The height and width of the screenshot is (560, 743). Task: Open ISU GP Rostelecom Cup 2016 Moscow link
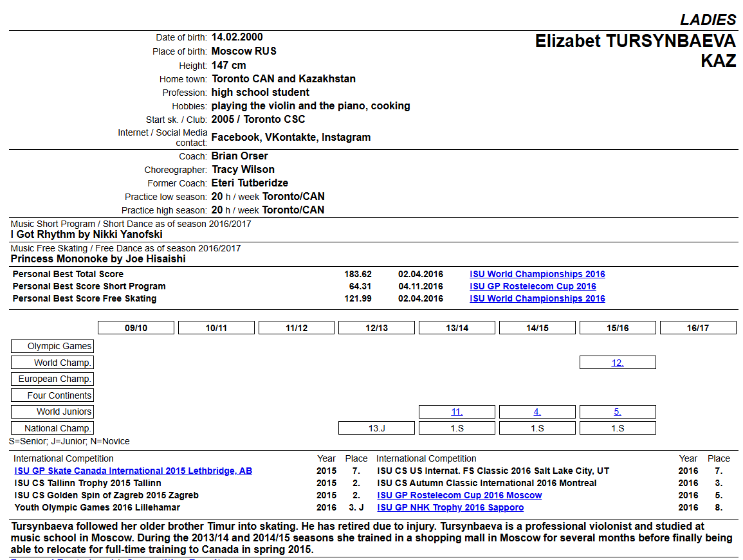pyautogui.click(x=459, y=495)
